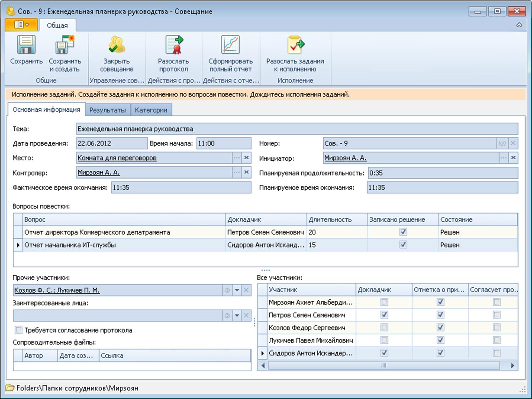Viewport: 532px width, 399px height.
Task: Toggle attendance mark for Козлов Федор Сергеевич
Action: [x=441, y=327]
